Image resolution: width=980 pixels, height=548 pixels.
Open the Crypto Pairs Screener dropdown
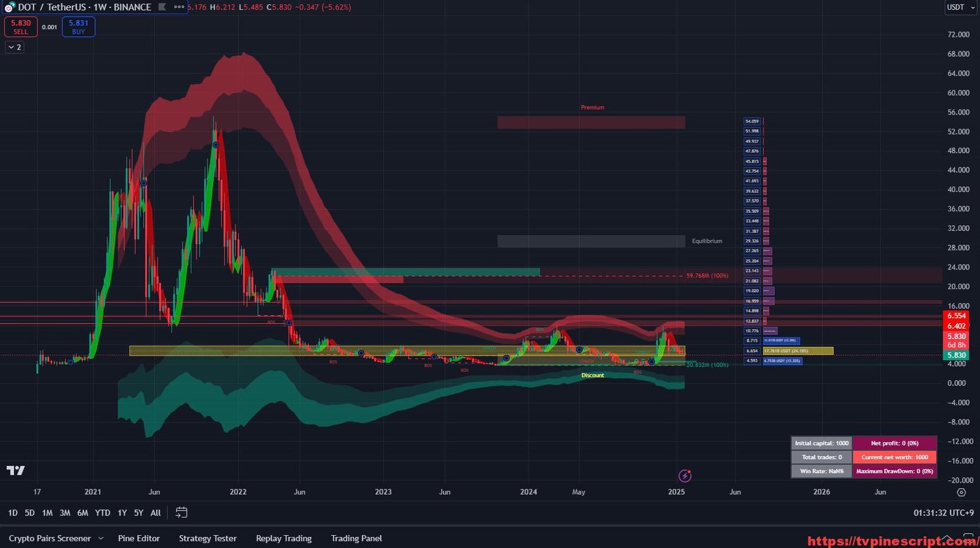click(x=56, y=538)
